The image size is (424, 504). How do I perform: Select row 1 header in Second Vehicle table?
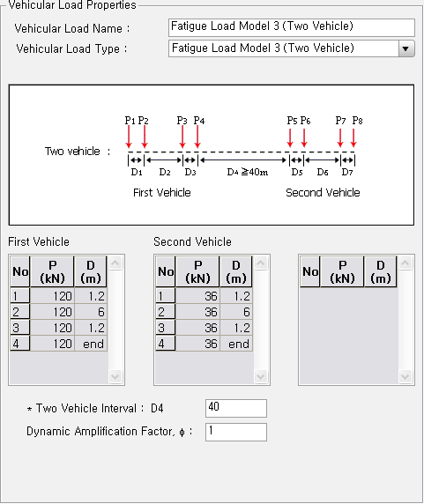(x=165, y=296)
